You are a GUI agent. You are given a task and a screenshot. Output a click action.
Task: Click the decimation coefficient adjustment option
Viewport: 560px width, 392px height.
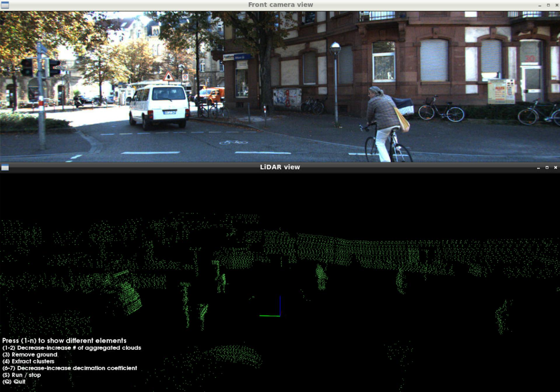tap(70, 368)
